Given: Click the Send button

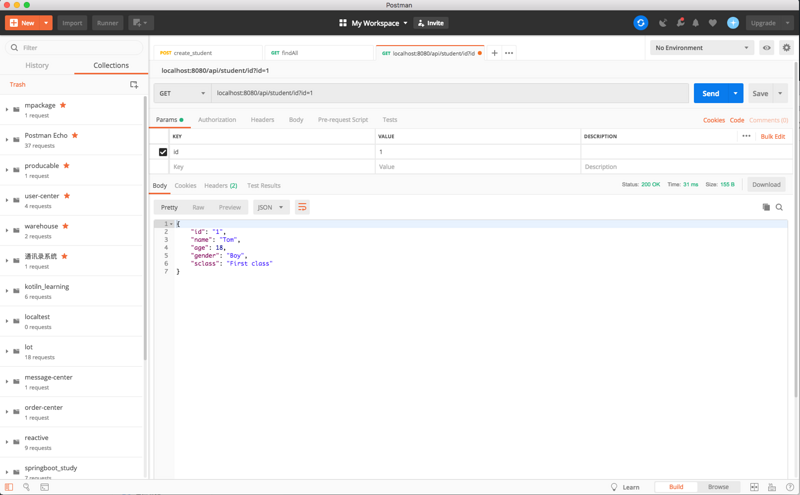Looking at the screenshot, I should point(711,93).
